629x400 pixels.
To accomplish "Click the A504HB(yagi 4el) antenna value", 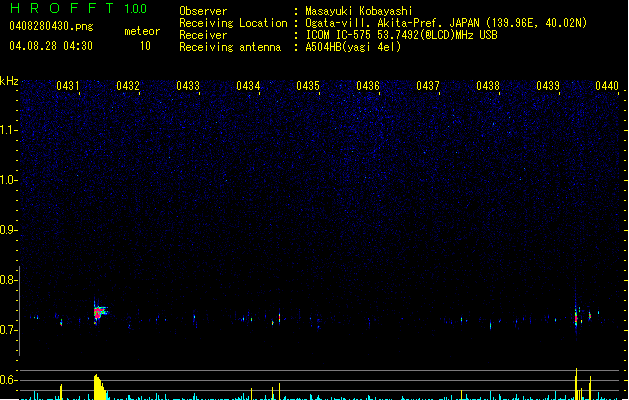I will [353, 47].
